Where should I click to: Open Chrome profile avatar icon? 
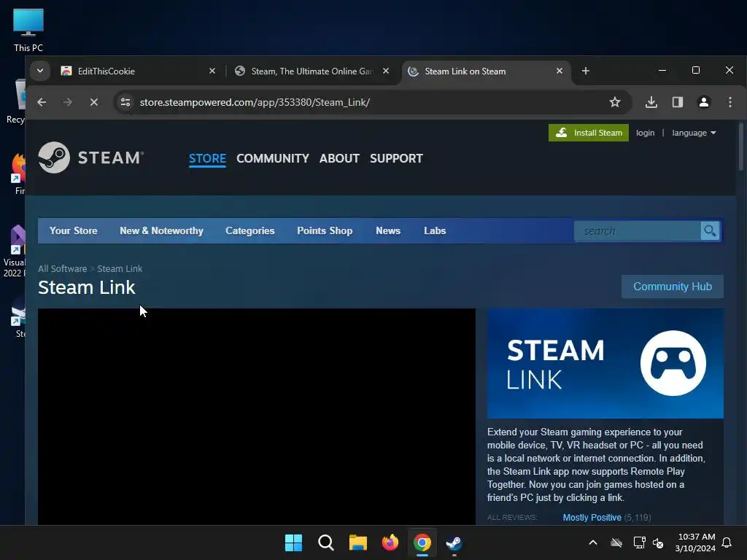(x=704, y=102)
